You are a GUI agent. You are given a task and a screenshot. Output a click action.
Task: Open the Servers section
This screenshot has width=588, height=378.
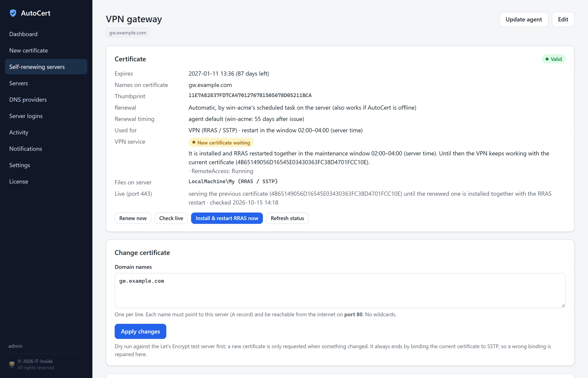click(x=46, y=83)
